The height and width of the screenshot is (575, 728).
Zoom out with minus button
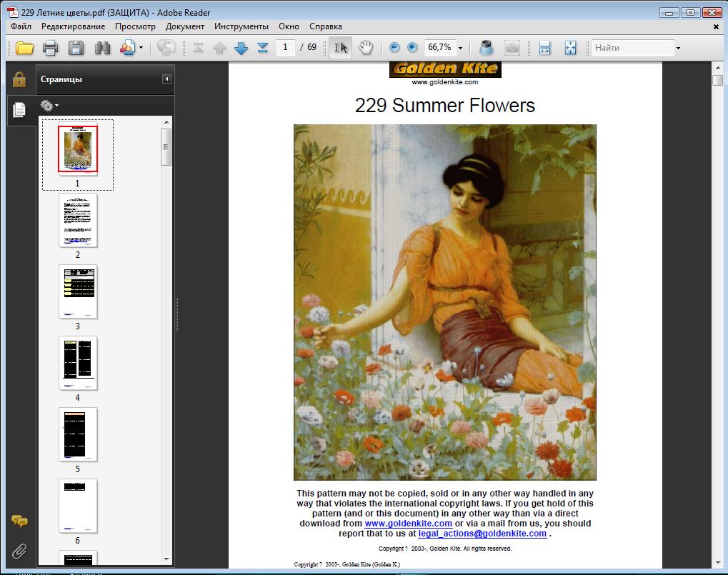pyautogui.click(x=394, y=47)
